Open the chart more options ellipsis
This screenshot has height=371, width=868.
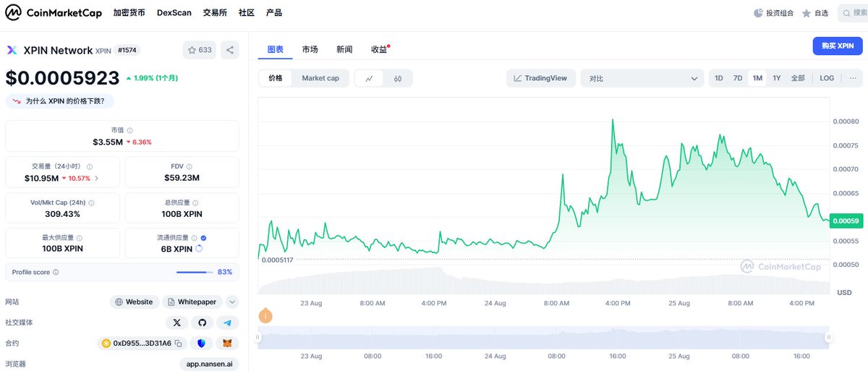click(853, 78)
